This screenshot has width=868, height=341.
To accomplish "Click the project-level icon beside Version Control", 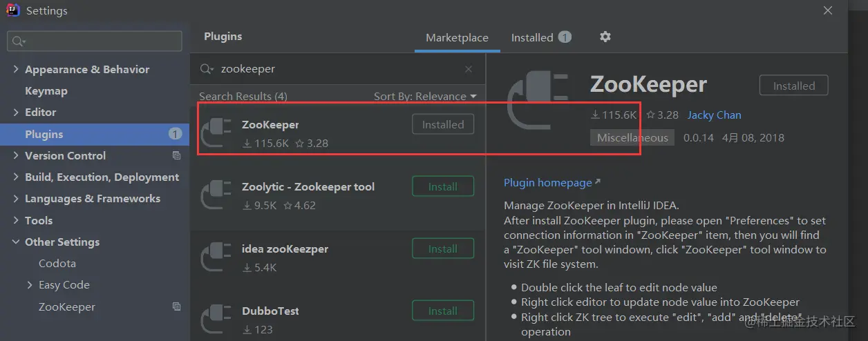I will tap(176, 155).
